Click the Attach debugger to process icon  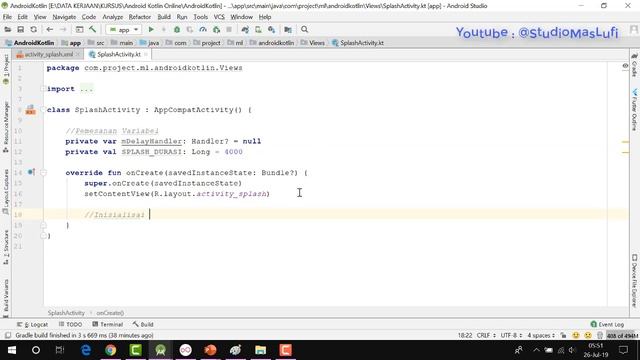[216, 29]
